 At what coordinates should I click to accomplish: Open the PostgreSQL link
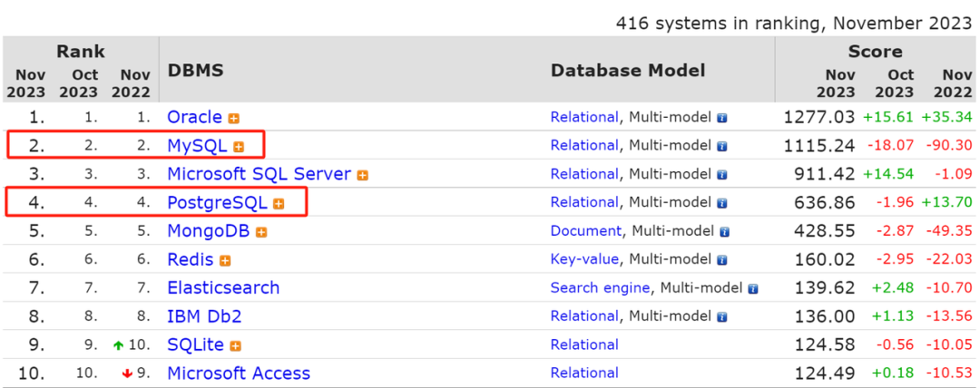(217, 202)
